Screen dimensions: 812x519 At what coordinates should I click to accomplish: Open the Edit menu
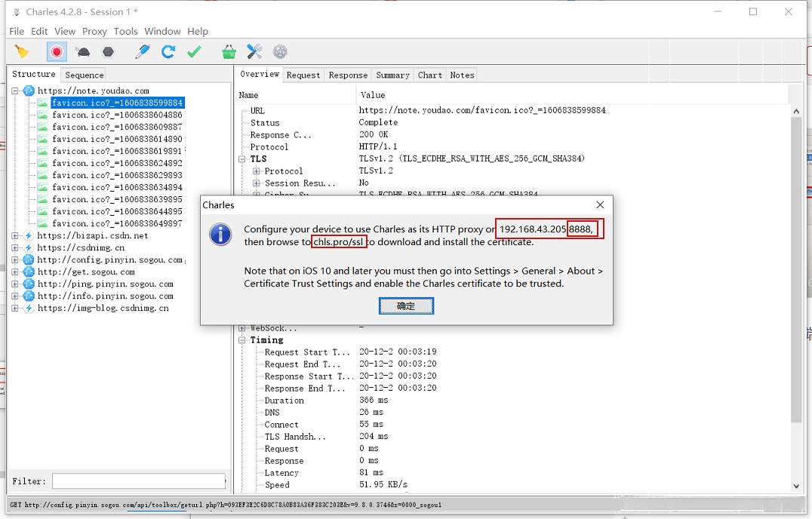point(39,32)
